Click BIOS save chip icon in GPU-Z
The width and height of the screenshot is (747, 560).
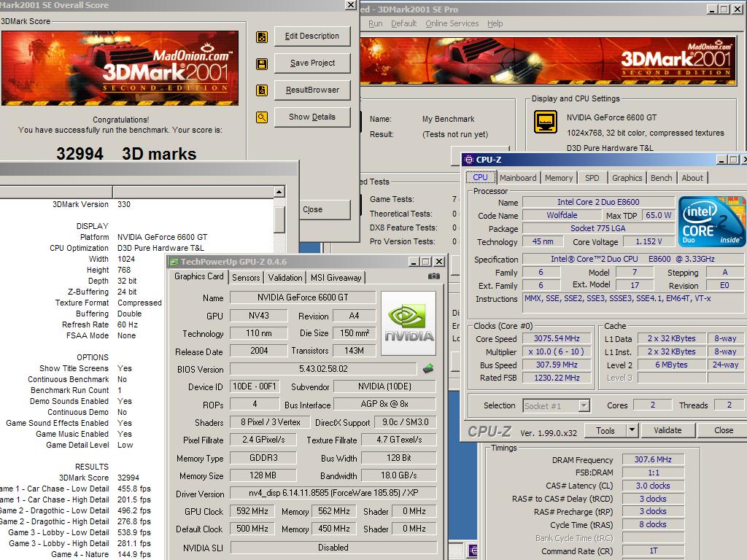click(428, 368)
